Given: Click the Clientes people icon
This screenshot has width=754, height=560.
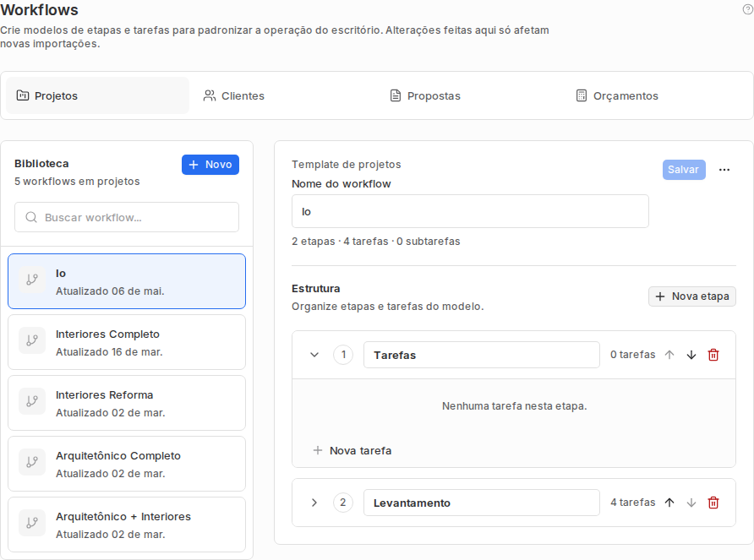Looking at the screenshot, I should tap(209, 95).
